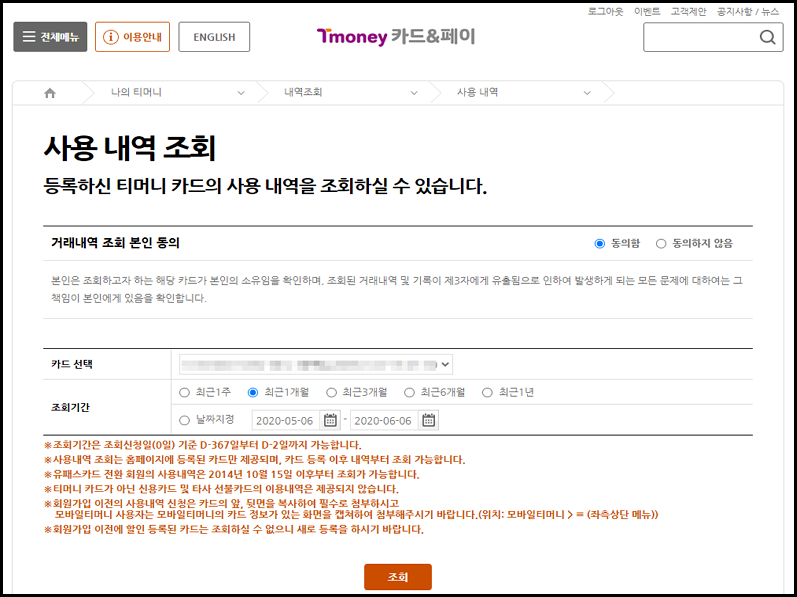797x597 pixels.
Task: Select the 동의함 radio button
Action: click(600, 244)
